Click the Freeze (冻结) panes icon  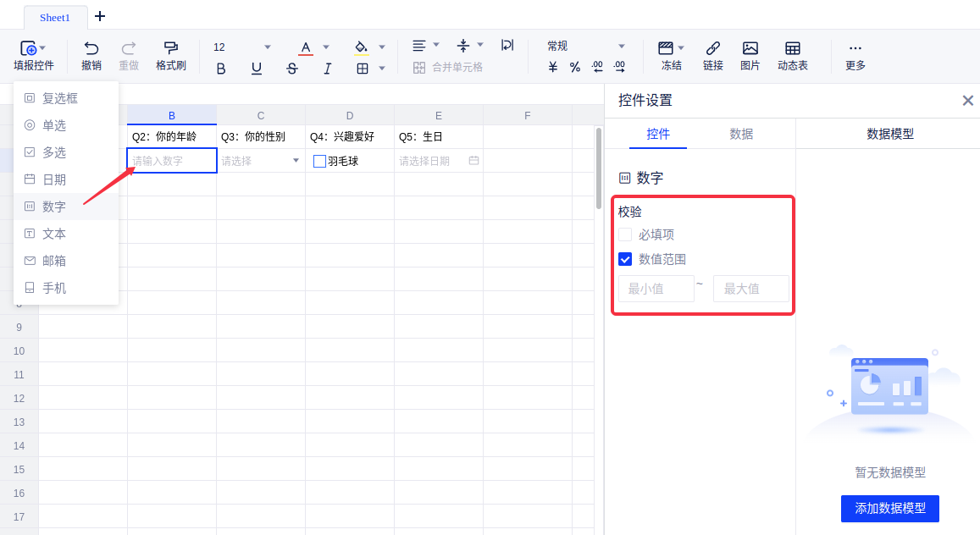[667, 48]
